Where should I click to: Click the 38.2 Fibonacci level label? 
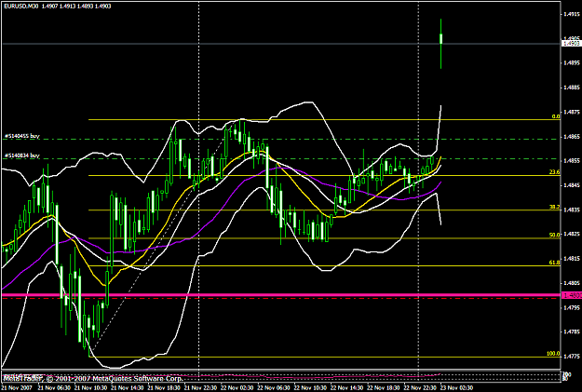555,207
